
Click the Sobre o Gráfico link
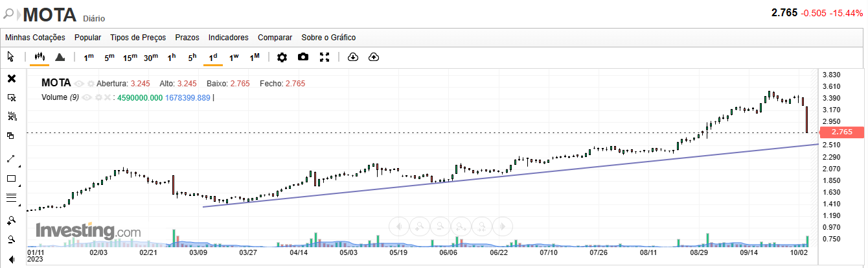[328, 38]
